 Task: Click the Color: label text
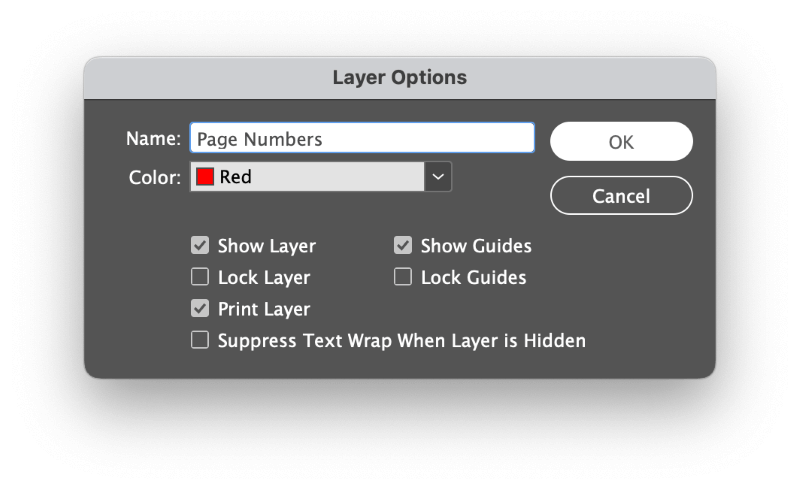[x=155, y=177]
